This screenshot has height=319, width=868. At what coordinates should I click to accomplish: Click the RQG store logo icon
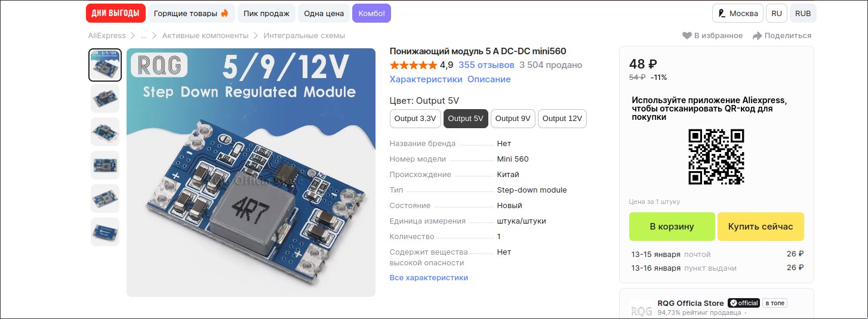point(642,310)
